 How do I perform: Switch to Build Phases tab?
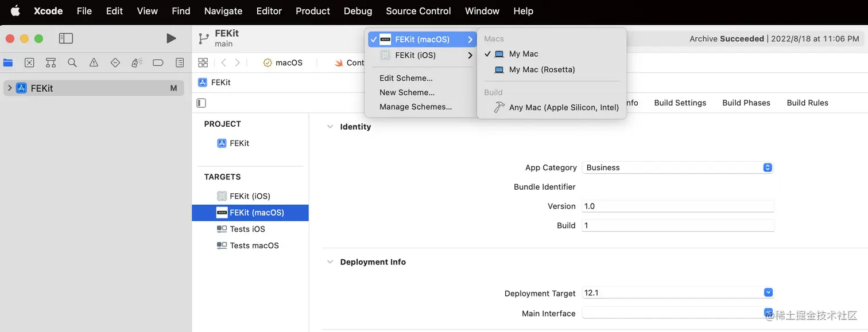(x=746, y=103)
